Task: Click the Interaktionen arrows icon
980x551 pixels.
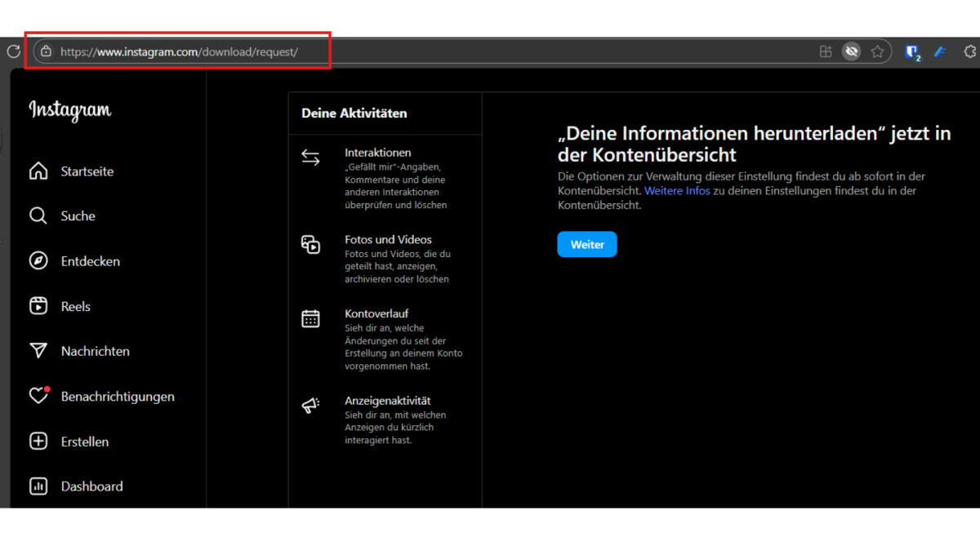Action: point(311,158)
